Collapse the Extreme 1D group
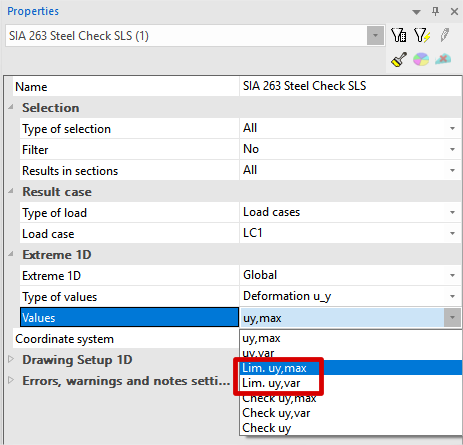Screen dimensions: 463x445 point(11,254)
